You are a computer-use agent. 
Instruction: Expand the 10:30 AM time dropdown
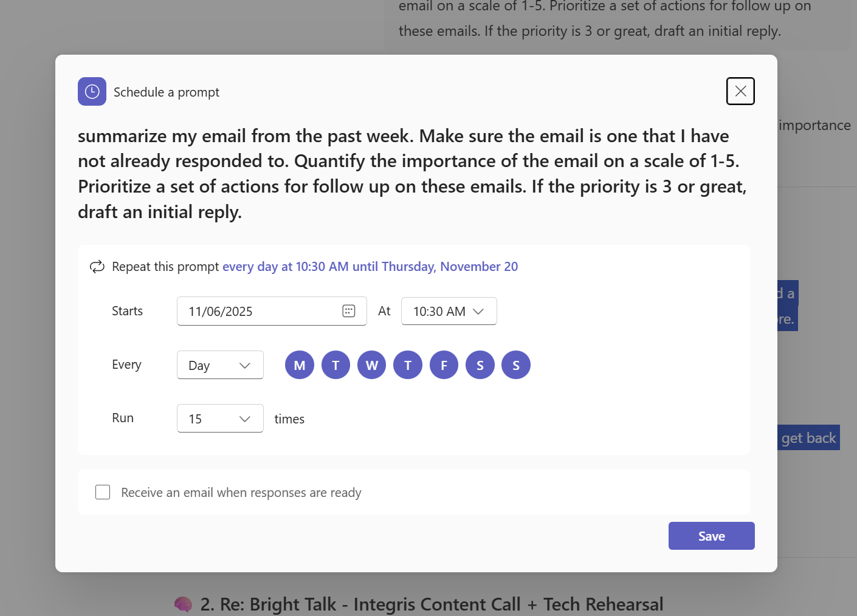449,311
